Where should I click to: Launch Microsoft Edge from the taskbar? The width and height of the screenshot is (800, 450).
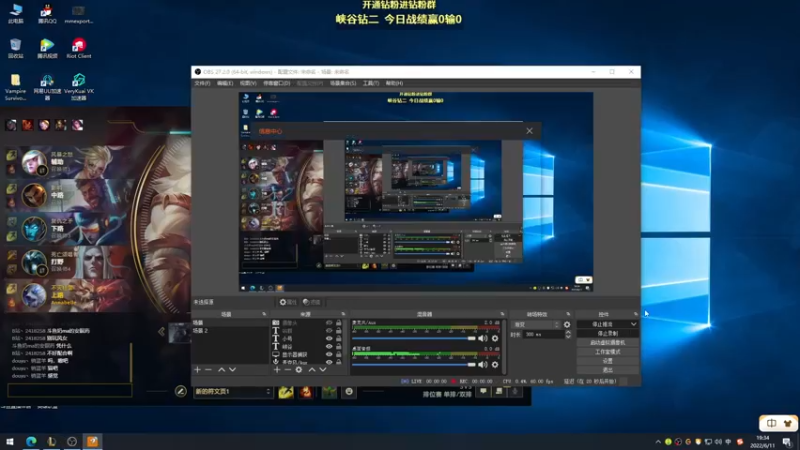pyautogui.click(x=31, y=441)
